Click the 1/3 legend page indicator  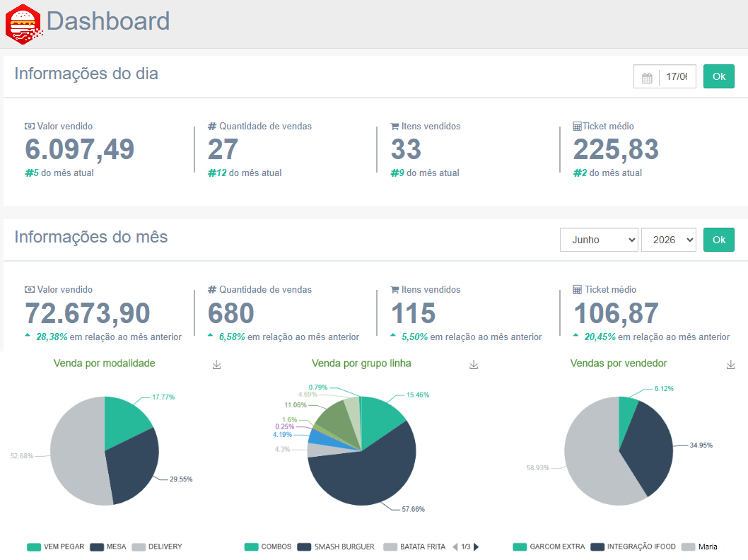pyautogui.click(x=466, y=547)
